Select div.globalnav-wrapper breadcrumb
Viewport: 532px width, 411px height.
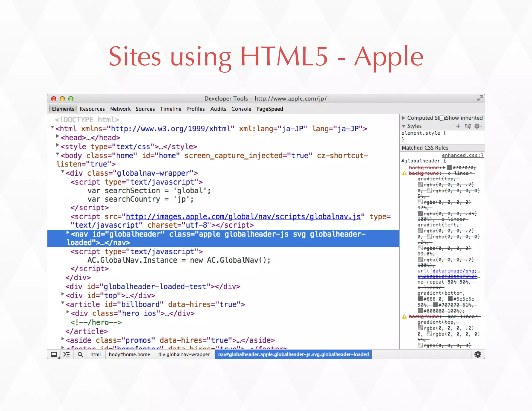click(184, 354)
